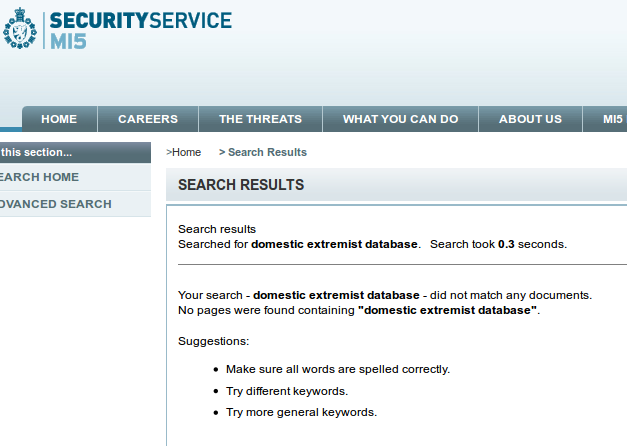The width and height of the screenshot is (627, 446).
Task: Click the 'Try more general keywords' suggestion
Action: (301, 412)
